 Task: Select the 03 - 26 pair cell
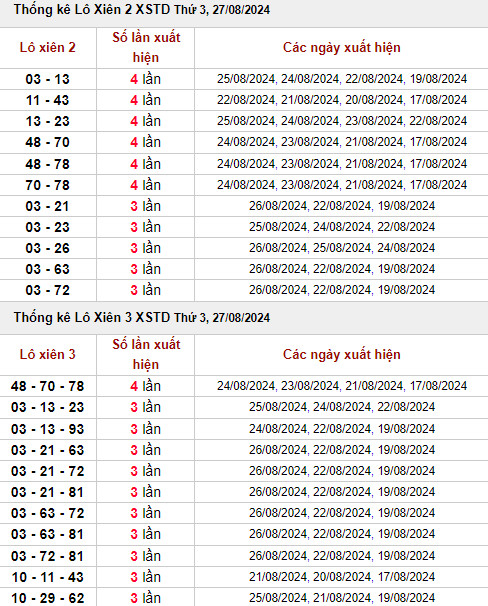[48, 248]
